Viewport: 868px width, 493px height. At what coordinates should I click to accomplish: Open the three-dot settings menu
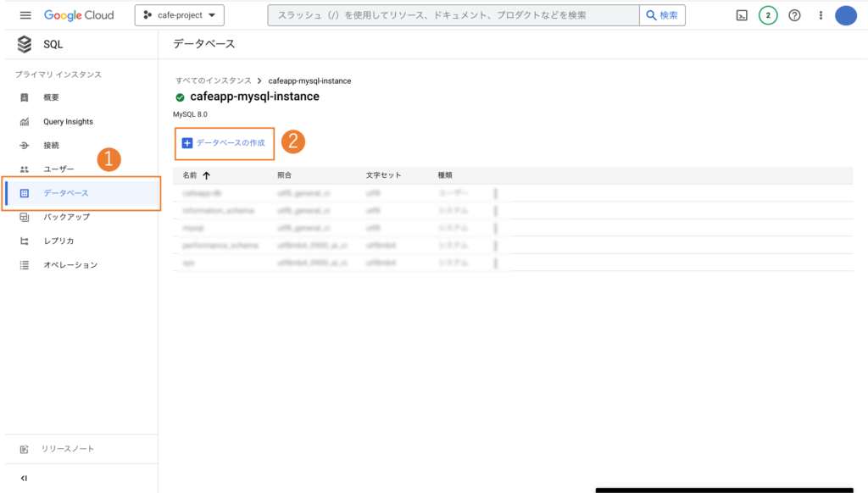[x=821, y=15]
